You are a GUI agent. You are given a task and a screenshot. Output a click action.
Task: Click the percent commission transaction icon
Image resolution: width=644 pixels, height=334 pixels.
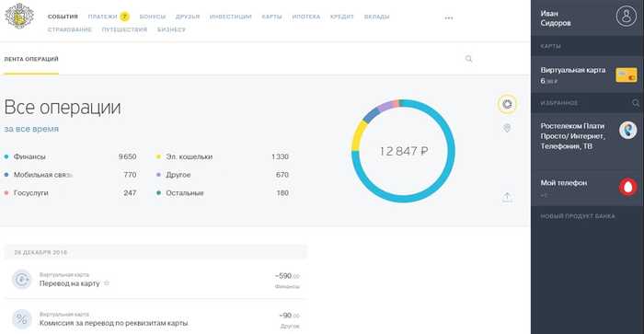tap(21, 319)
